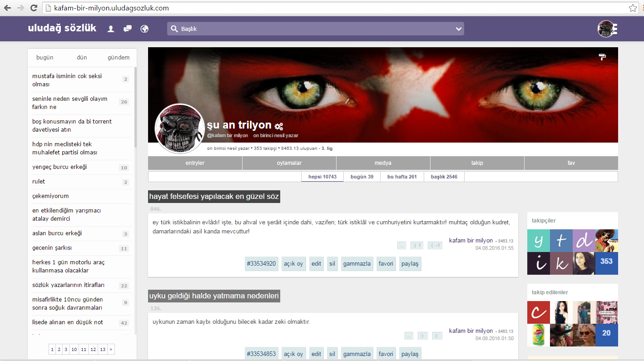
Task: Upvote the first entry with smiley 1
Action: [416, 246]
